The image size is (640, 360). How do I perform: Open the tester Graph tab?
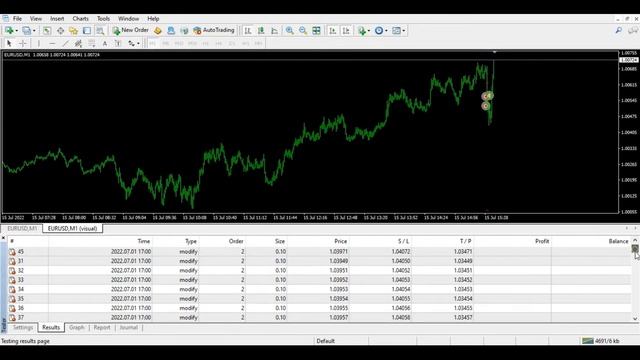77,327
